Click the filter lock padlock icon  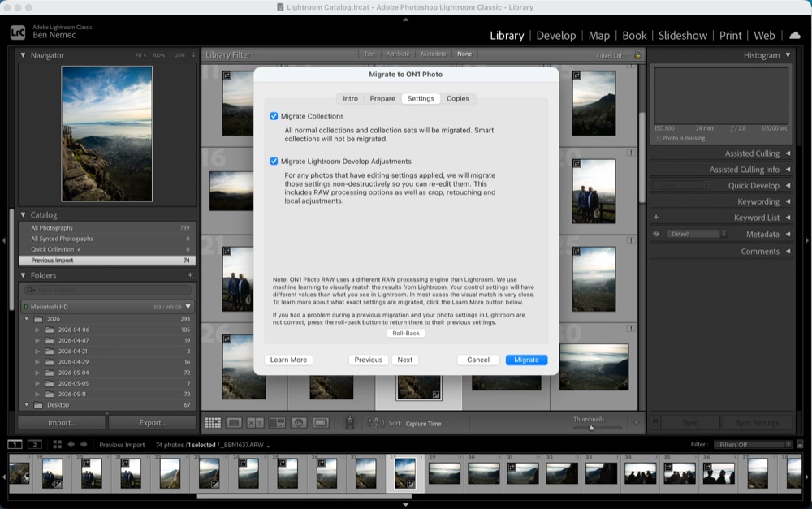pyautogui.click(x=638, y=55)
